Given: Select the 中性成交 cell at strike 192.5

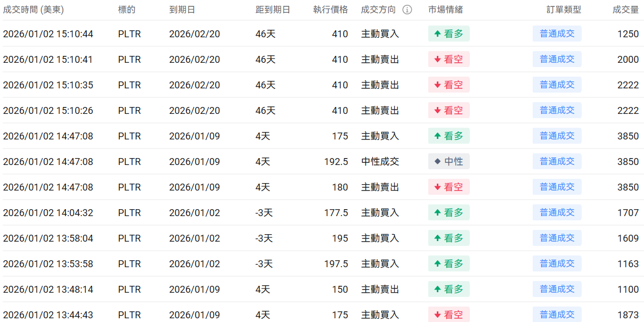Looking at the screenshot, I should pos(380,162).
